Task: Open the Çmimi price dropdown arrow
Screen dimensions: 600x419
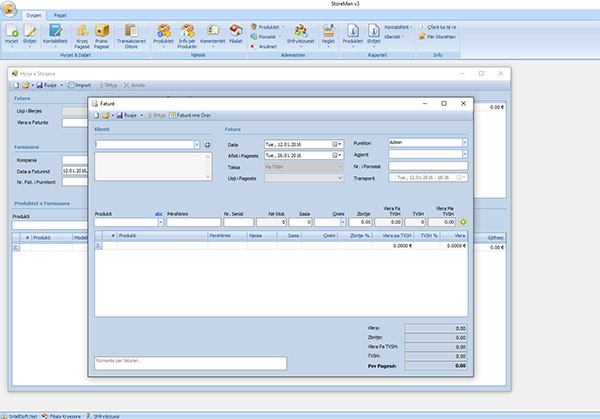Action: pyautogui.click(x=343, y=222)
